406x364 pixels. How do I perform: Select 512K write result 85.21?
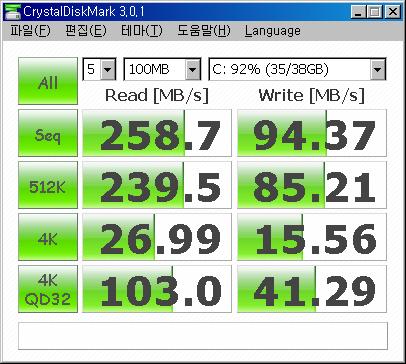point(312,185)
